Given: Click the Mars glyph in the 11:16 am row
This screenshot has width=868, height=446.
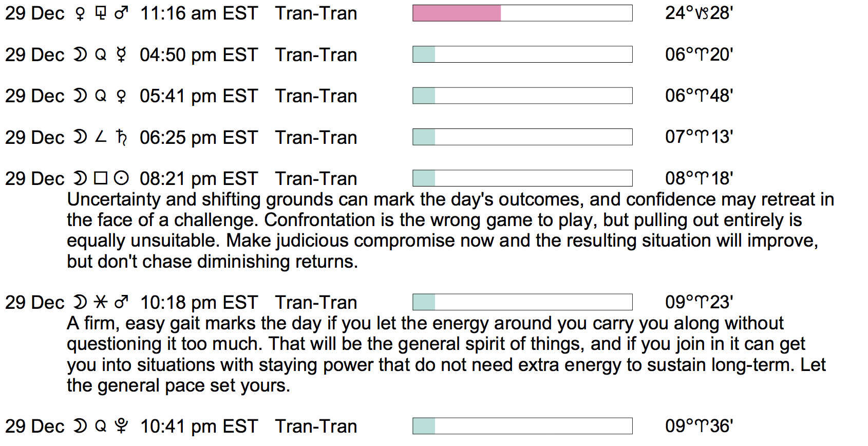Looking at the screenshot, I should click(121, 13).
